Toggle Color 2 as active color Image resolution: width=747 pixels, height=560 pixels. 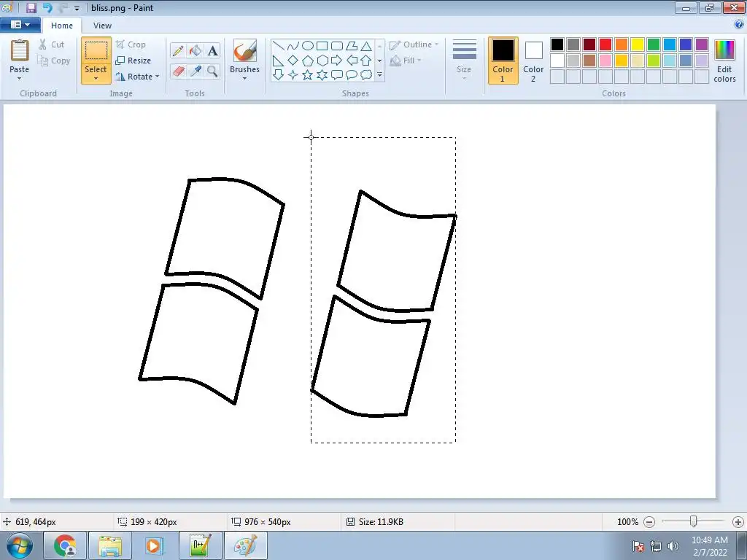[x=533, y=61]
